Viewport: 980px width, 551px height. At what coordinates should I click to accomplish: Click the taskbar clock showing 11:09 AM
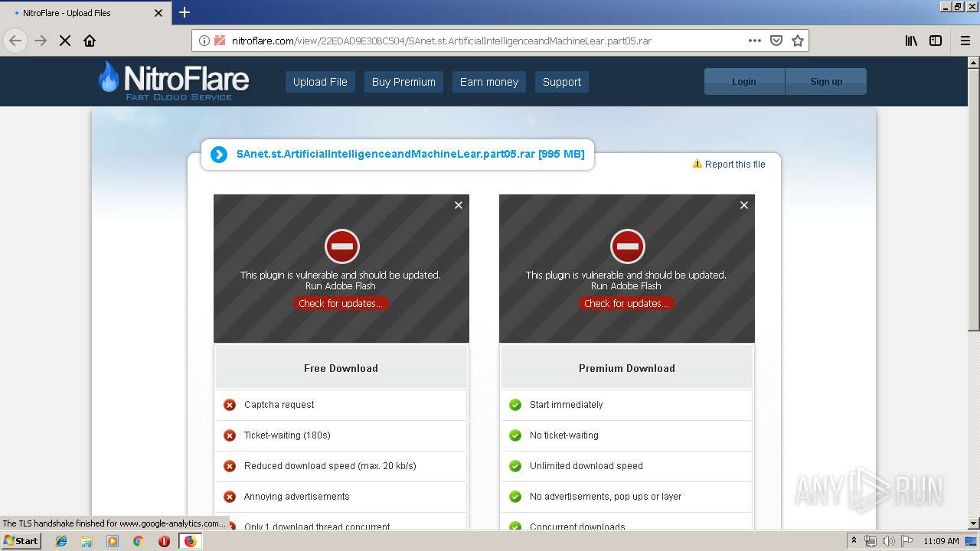(x=941, y=541)
